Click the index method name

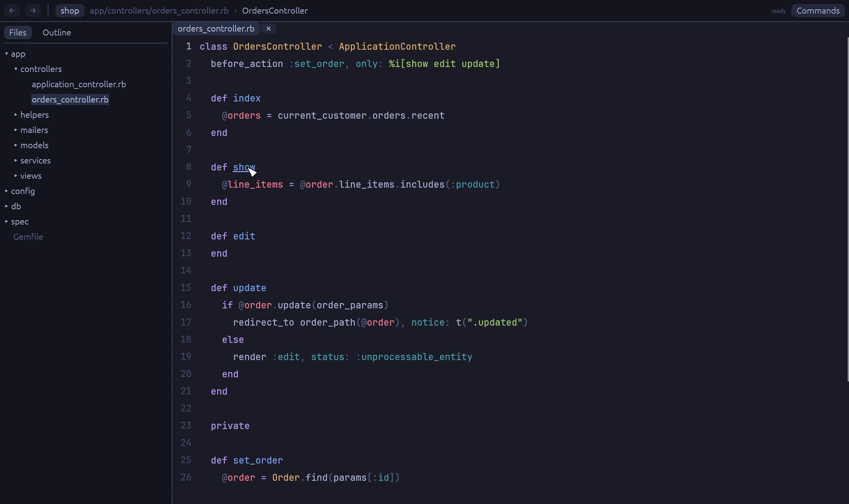(x=247, y=98)
